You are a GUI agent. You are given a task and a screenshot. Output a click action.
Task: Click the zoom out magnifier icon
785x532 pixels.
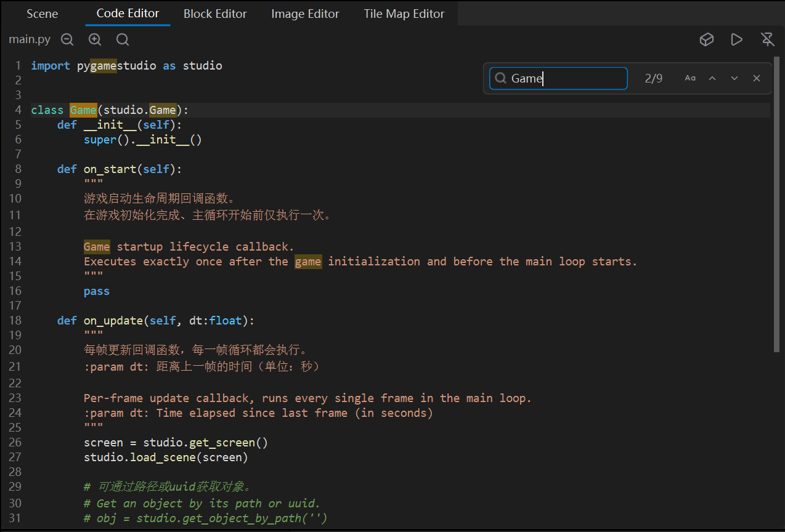pyautogui.click(x=67, y=39)
